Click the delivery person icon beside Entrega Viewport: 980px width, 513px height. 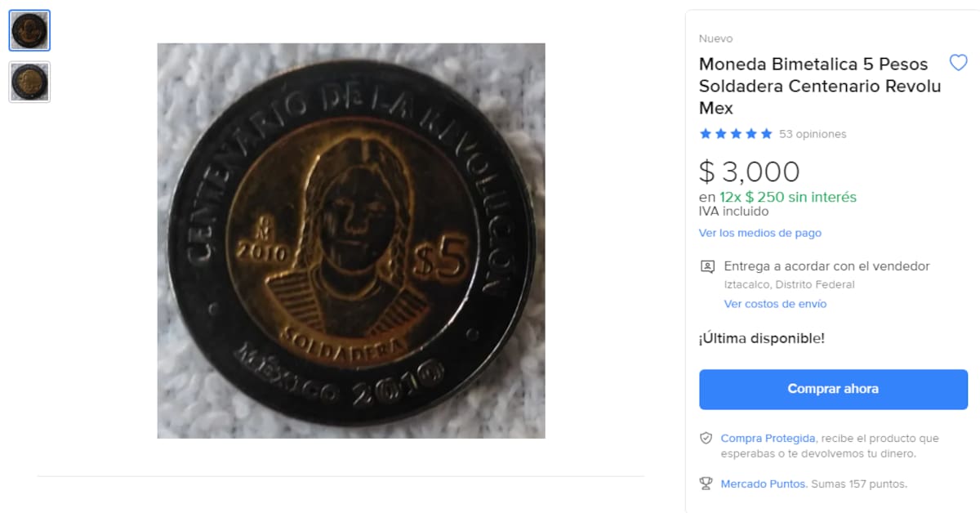(707, 266)
